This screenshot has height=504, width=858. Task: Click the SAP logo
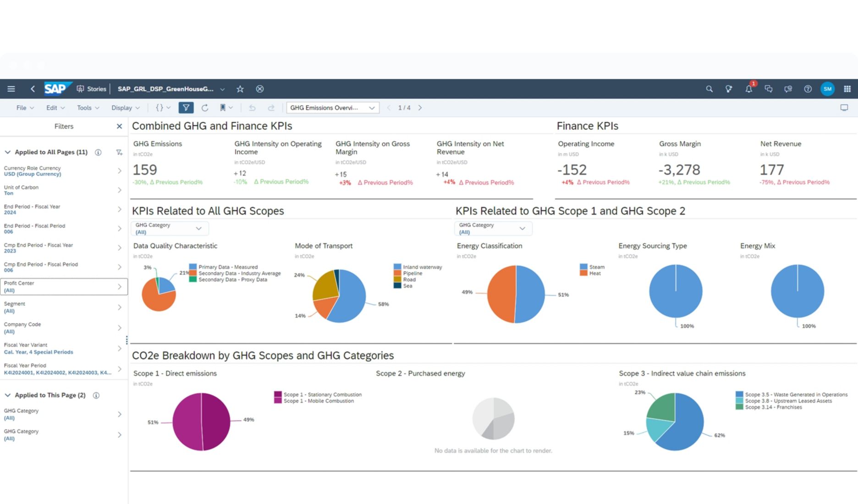[56, 88]
